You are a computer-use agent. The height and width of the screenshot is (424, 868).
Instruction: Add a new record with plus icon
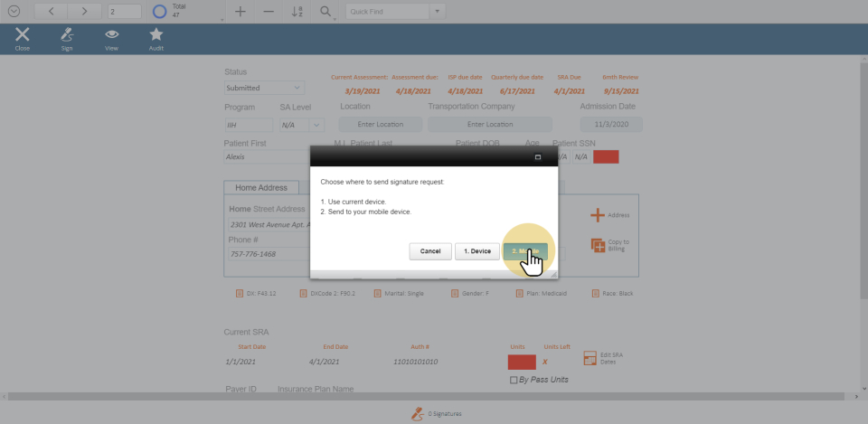(240, 12)
